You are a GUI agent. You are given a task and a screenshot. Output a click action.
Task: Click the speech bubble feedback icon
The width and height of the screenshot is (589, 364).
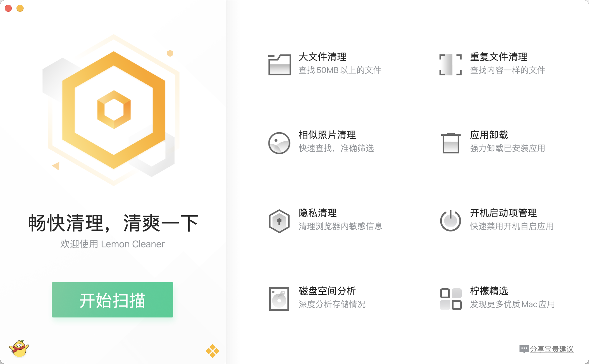524,349
